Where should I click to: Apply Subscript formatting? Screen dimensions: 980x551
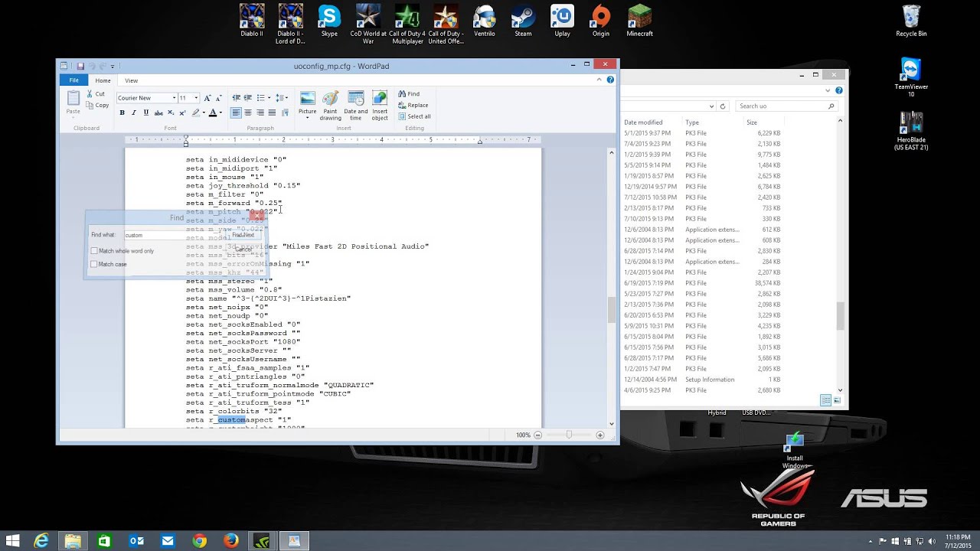point(171,112)
